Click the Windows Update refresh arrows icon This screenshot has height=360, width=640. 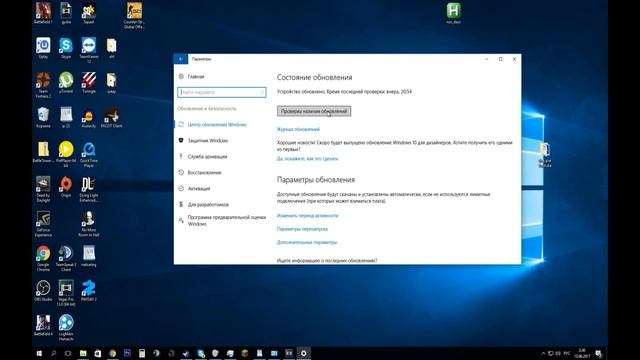click(181, 124)
